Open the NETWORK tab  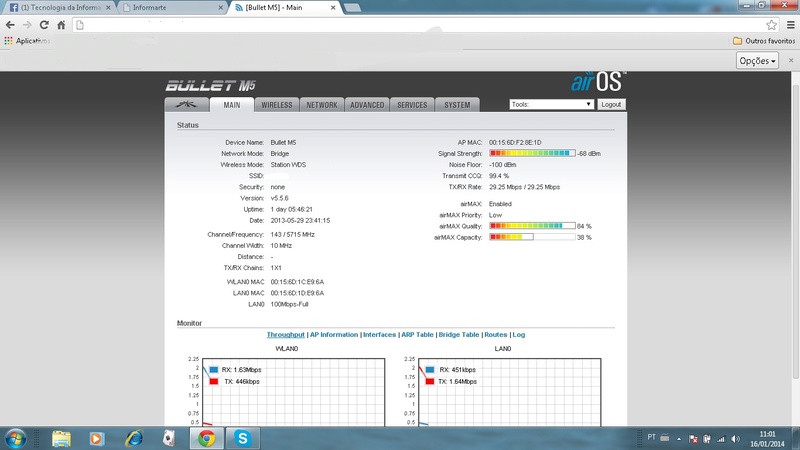[321, 105]
